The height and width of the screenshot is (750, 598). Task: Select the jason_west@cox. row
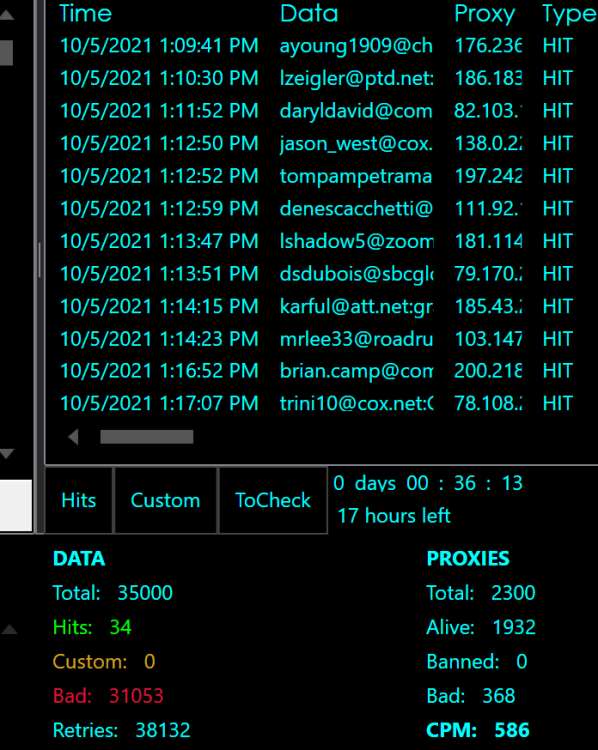(321, 143)
